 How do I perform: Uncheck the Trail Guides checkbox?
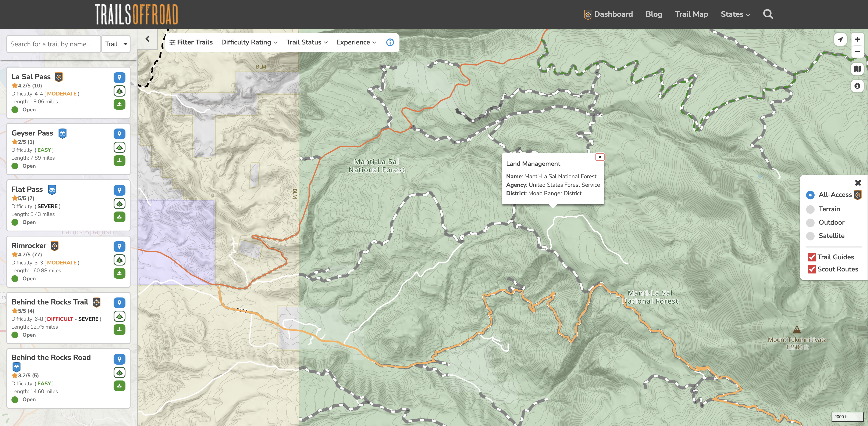[x=812, y=257]
